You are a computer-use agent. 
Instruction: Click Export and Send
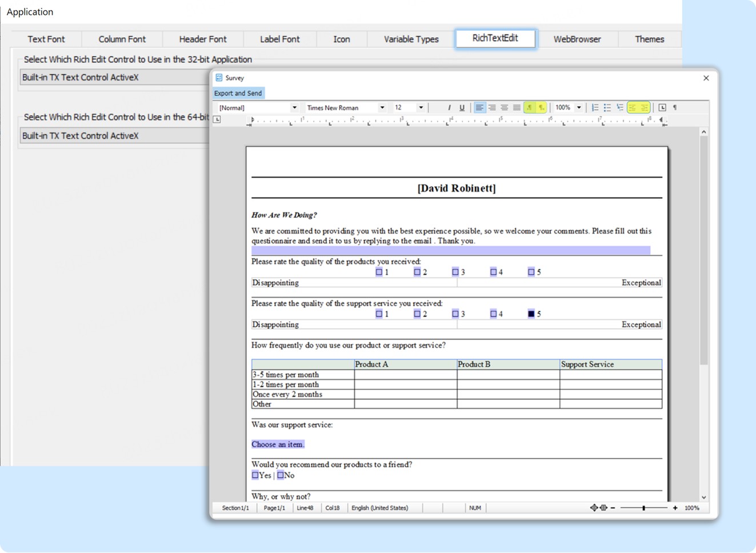(238, 93)
